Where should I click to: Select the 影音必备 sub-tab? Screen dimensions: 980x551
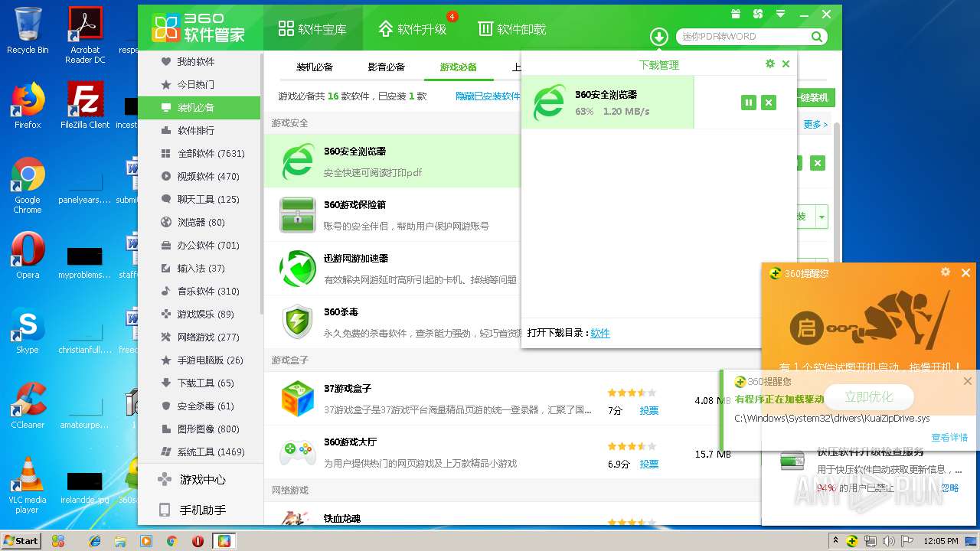point(387,67)
